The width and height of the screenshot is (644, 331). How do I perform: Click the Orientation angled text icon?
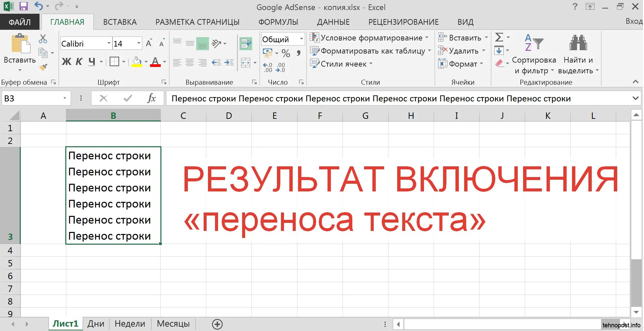(216, 44)
